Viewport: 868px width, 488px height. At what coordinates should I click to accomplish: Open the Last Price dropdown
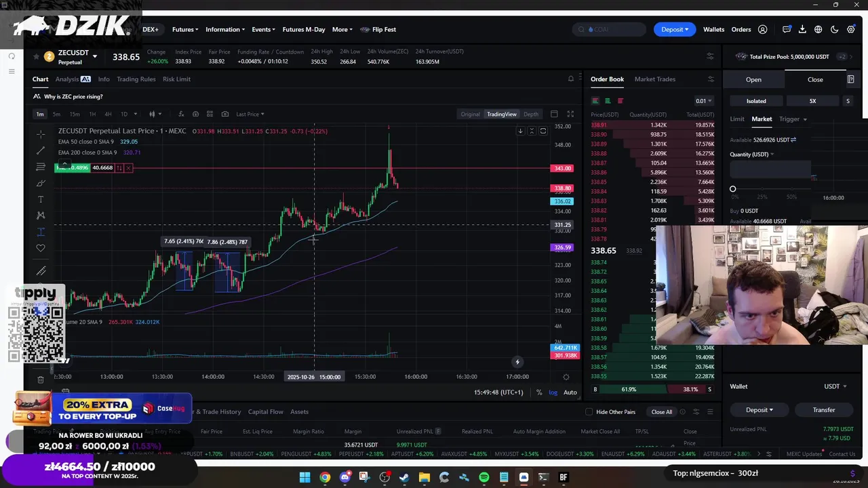[x=250, y=114]
